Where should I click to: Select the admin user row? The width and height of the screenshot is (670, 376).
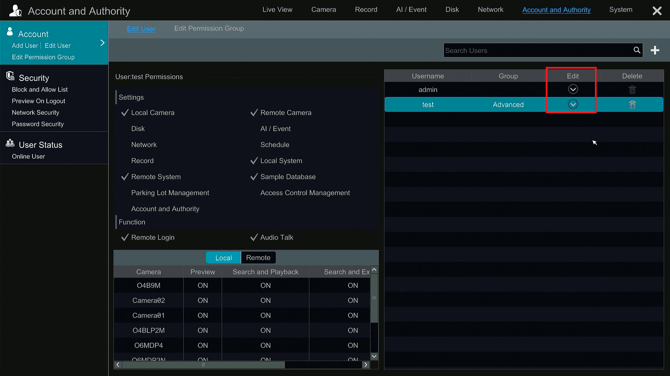524,89
